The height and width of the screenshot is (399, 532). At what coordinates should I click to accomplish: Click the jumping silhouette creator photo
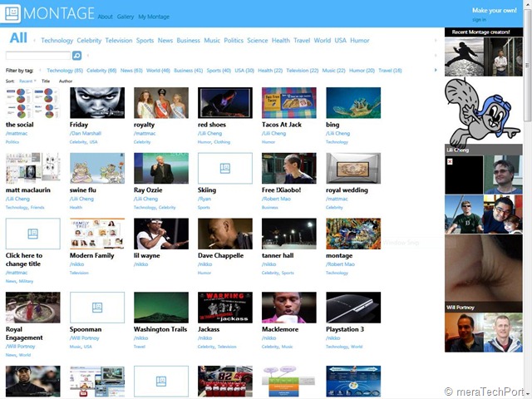(464, 57)
